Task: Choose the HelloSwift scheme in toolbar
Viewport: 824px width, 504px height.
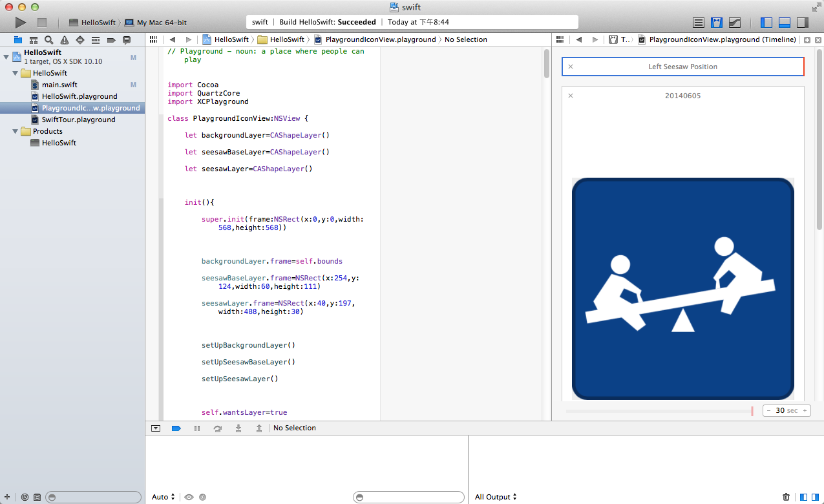Action: coord(92,23)
